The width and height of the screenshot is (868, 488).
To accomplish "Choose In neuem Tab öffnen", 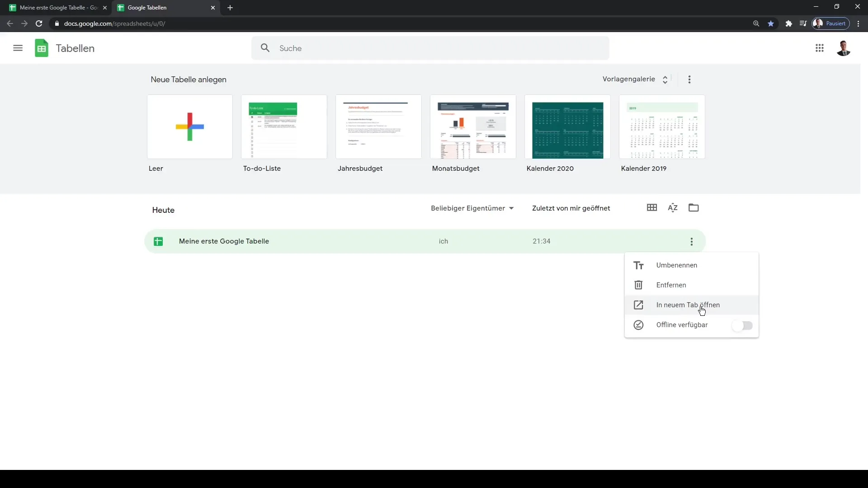I will [x=691, y=305].
